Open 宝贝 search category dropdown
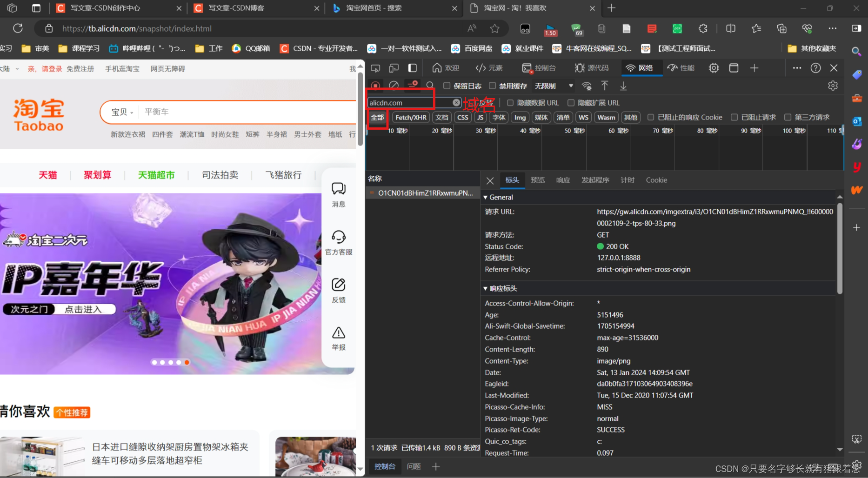The image size is (868, 478). (122, 112)
